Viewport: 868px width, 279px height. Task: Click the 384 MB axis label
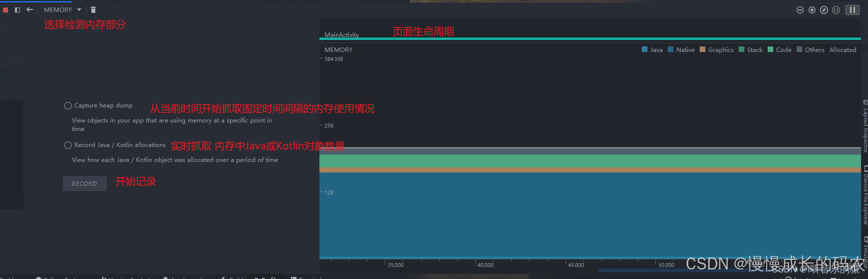point(333,59)
